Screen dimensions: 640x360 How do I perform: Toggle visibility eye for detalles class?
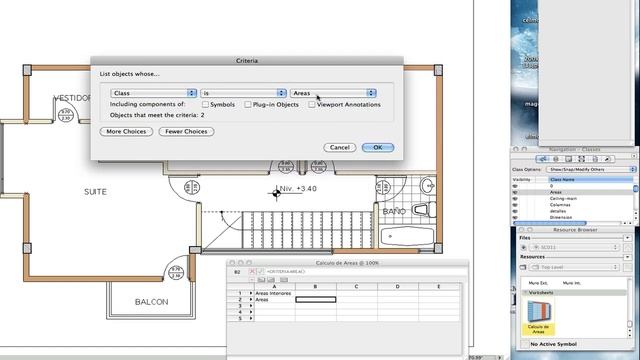[x=515, y=211]
